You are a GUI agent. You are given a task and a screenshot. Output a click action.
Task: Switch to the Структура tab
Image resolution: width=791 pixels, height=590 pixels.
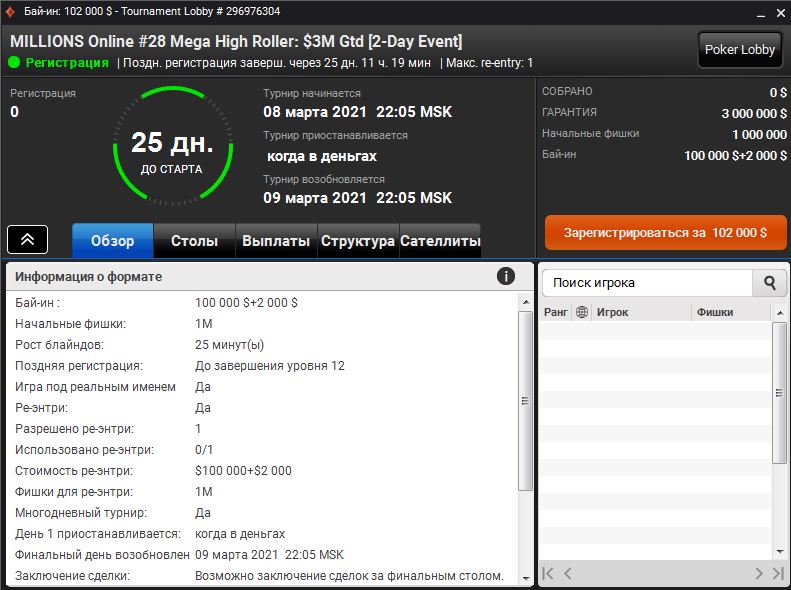[x=357, y=241]
